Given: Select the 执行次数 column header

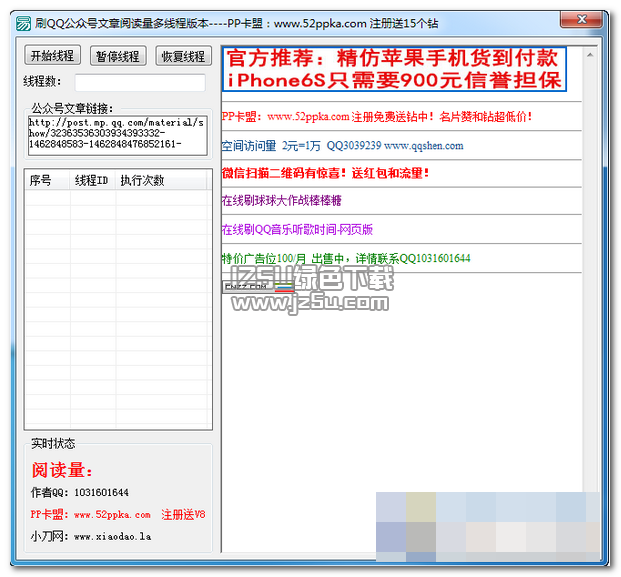Looking at the screenshot, I should (161, 181).
